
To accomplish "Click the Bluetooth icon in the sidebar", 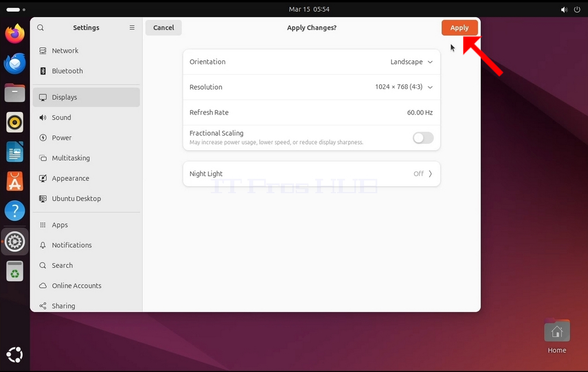I will [x=43, y=71].
